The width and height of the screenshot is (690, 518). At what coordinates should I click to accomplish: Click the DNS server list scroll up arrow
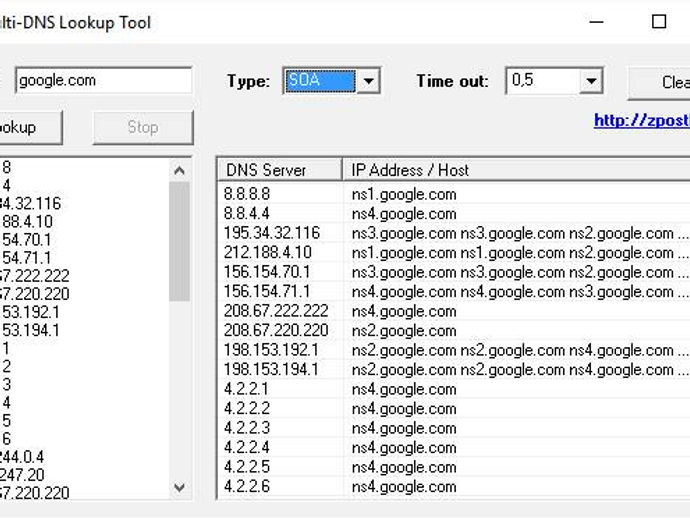click(x=179, y=170)
